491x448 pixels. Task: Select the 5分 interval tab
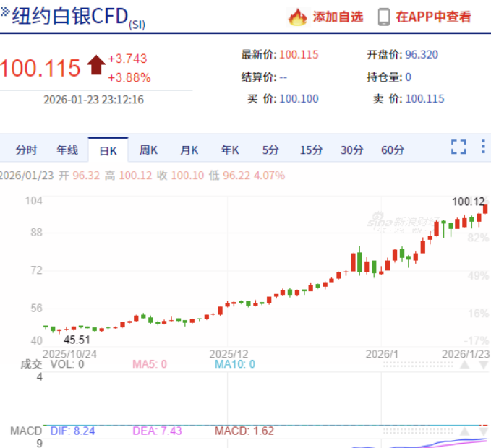pos(270,150)
